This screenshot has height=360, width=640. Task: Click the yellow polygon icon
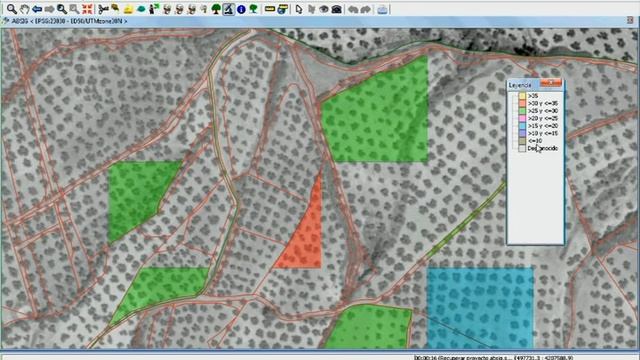click(128, 9)
